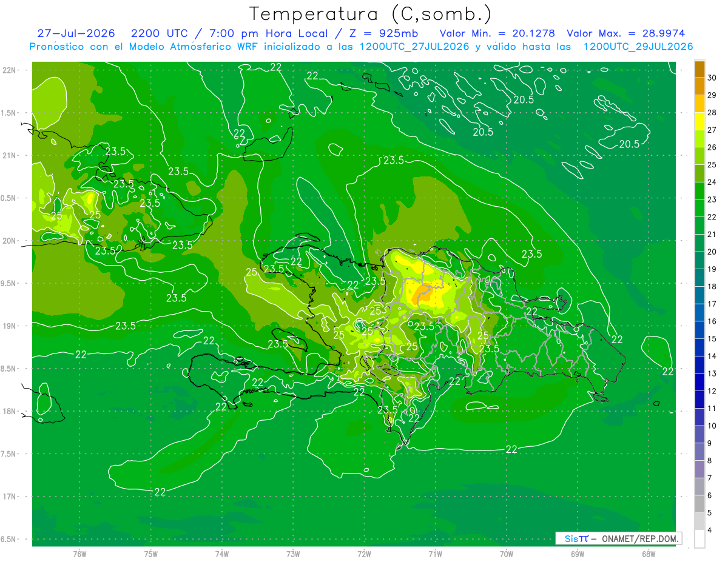This screenshot has height=562, width=728.
Task: Click the 69W longitude axis label
Action: (x=577, y=554)
